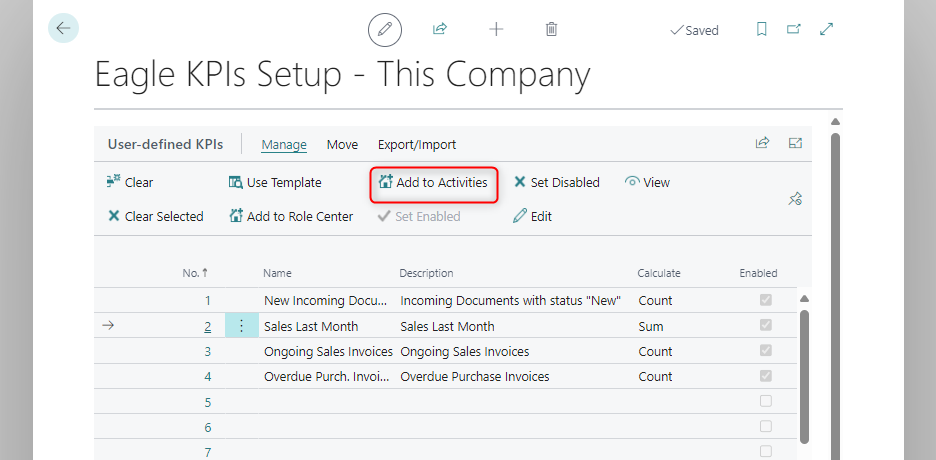This screenshot has width=936, height=460.
Task: Click the plus icon to create new
Action: point(496,30)
